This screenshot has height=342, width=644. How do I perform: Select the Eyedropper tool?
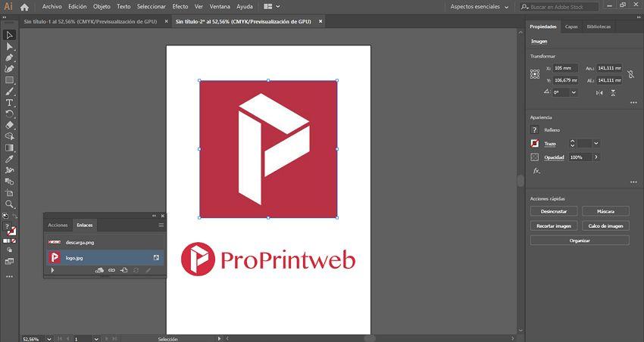(x=9, y=159)
